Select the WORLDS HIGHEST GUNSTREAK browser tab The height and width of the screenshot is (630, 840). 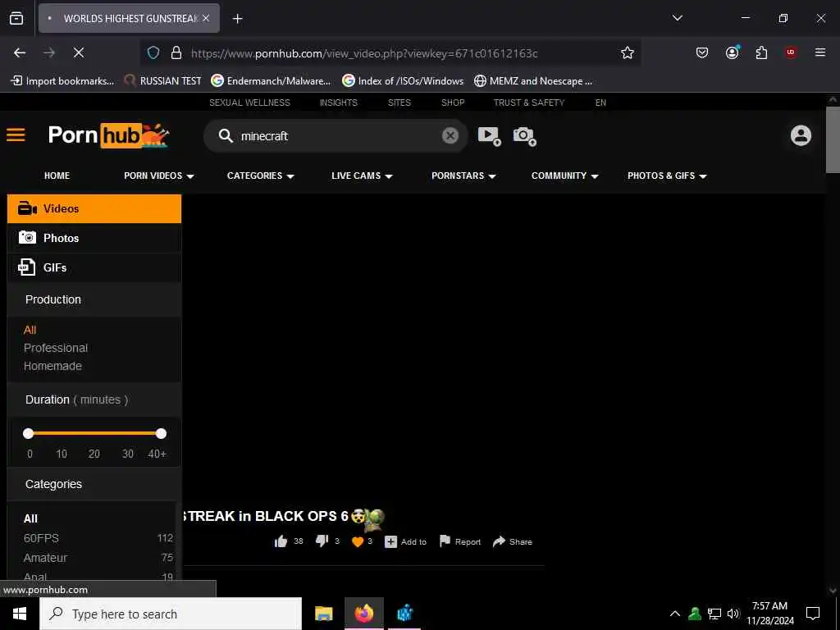(129, 18)
